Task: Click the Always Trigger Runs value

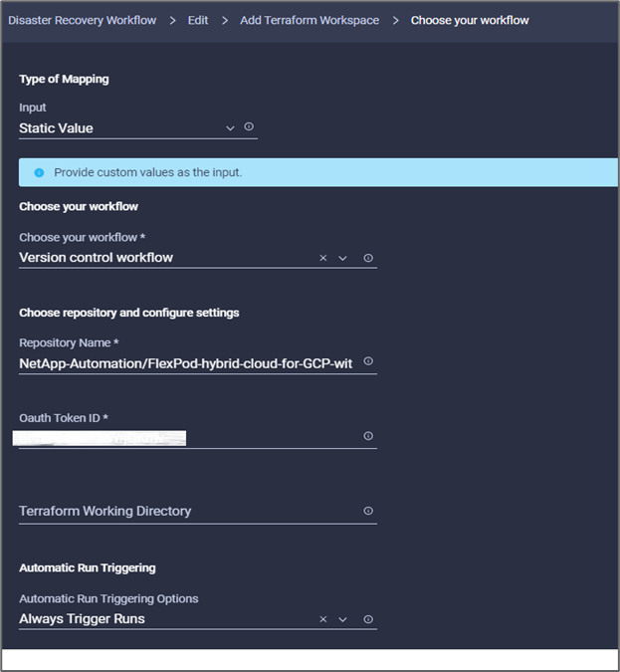Action: (83, 619)
